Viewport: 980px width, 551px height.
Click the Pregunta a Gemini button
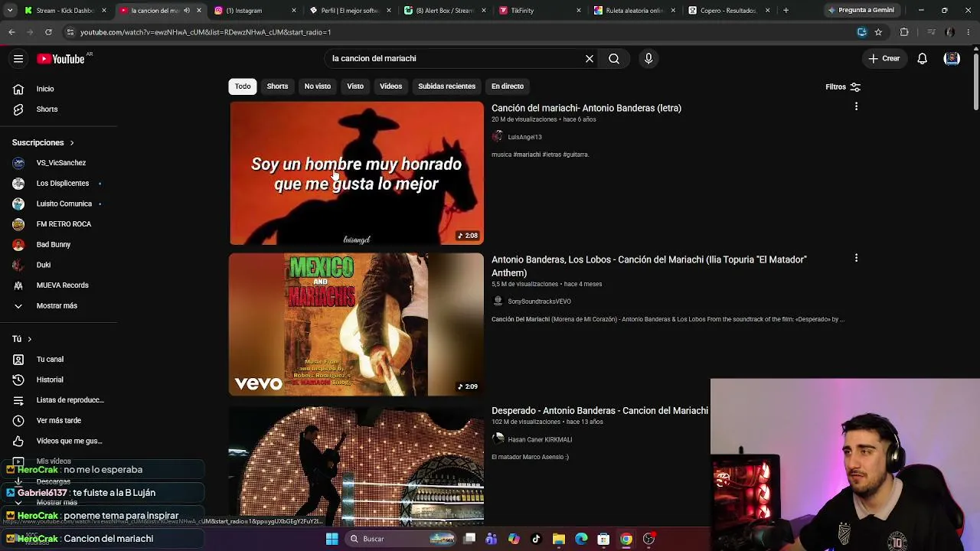coord(861,11)
